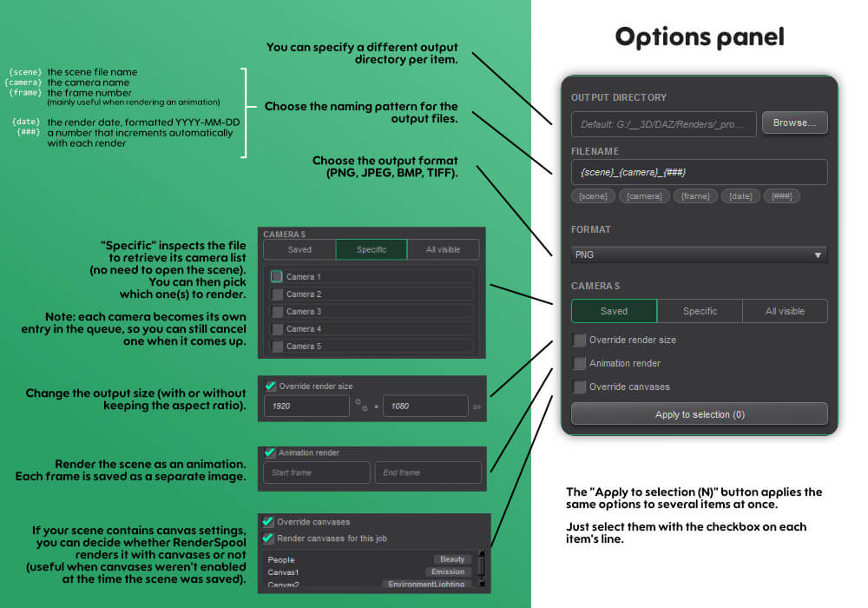The width and height of the screenshot is (868, 608).
Task: Click the Browse... button for output directory
Action: tap(794, 123)
